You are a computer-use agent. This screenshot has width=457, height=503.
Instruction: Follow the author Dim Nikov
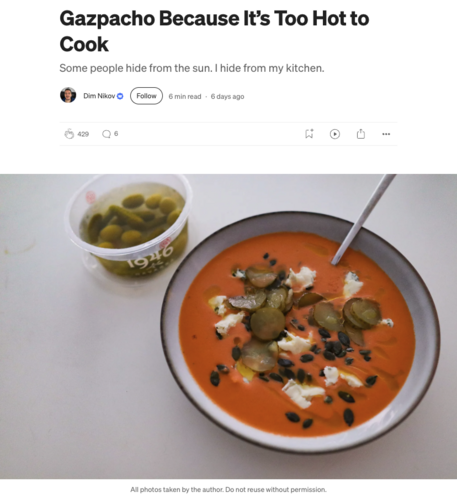(146, 96)
